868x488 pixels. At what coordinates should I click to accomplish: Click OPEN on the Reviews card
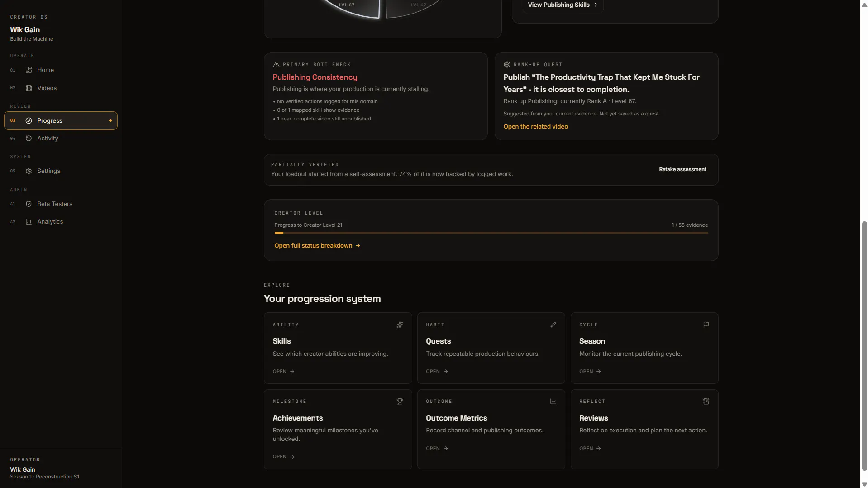point(590,449)
